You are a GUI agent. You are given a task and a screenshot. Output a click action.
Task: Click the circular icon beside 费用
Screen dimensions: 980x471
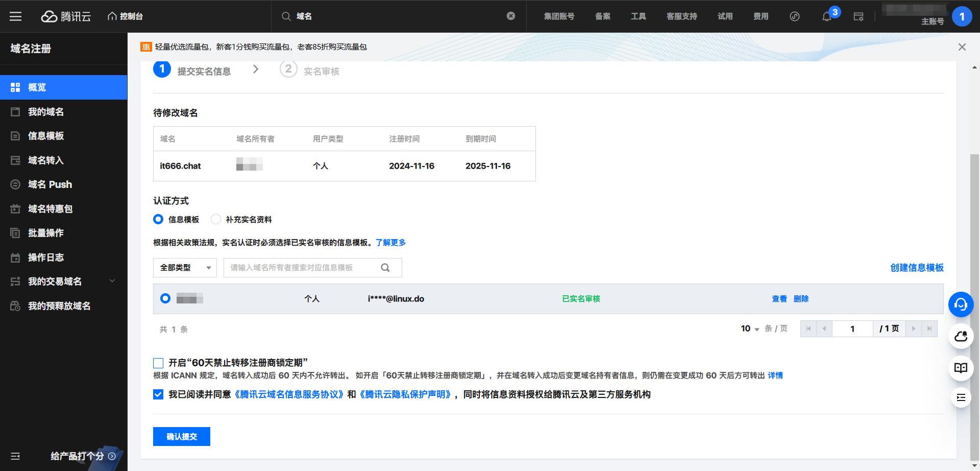[x=795, y=16]
